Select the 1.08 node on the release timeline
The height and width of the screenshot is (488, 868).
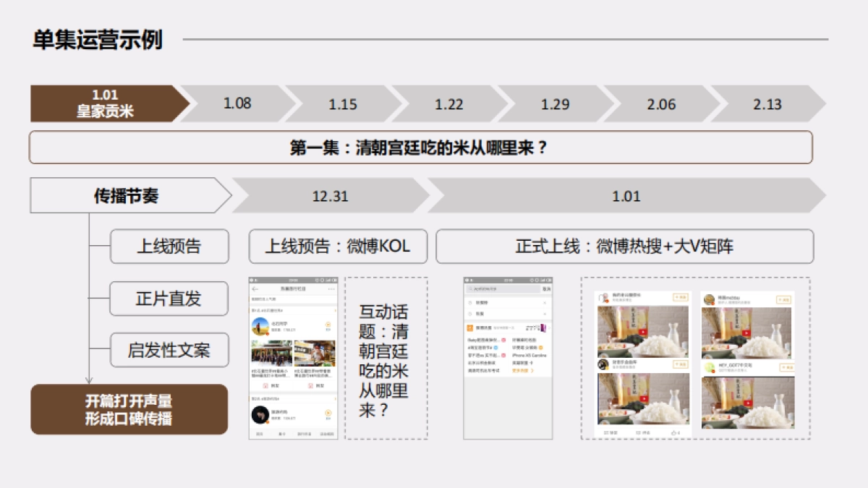pyautogui.click(x=239, y=104)
